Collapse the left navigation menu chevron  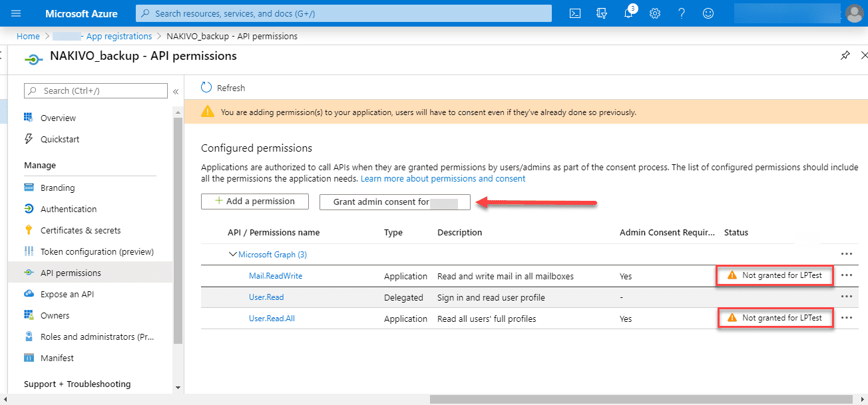coord(176,91)
